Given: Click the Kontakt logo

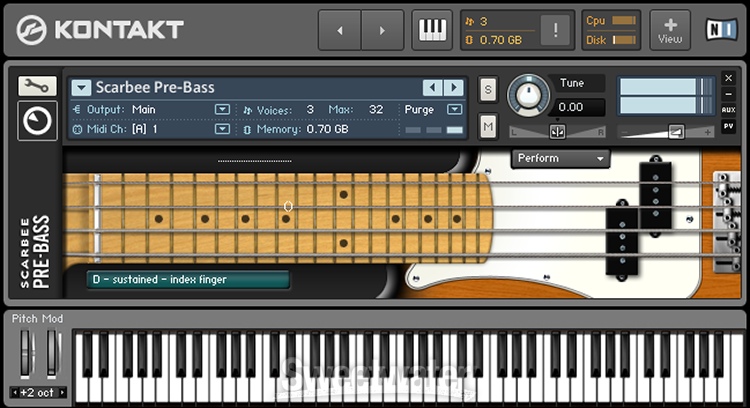Looking at the screenshot, I should pyautogui.click(x=100, y=30).
